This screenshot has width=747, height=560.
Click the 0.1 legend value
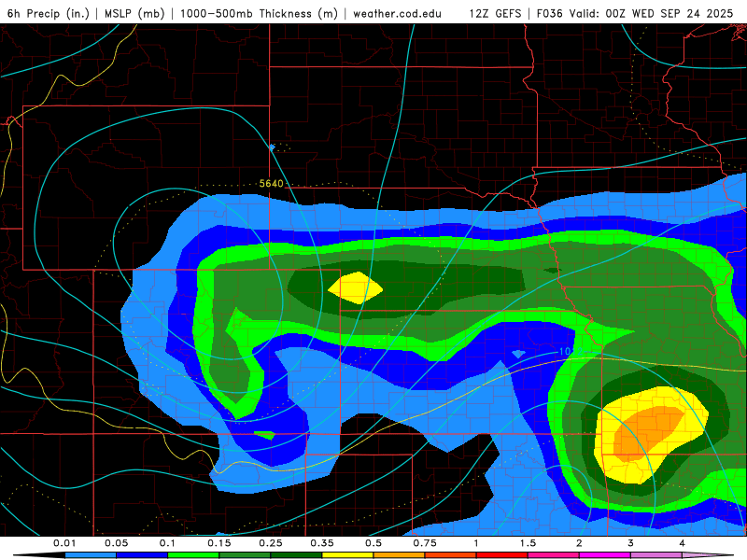click(167, 543)
